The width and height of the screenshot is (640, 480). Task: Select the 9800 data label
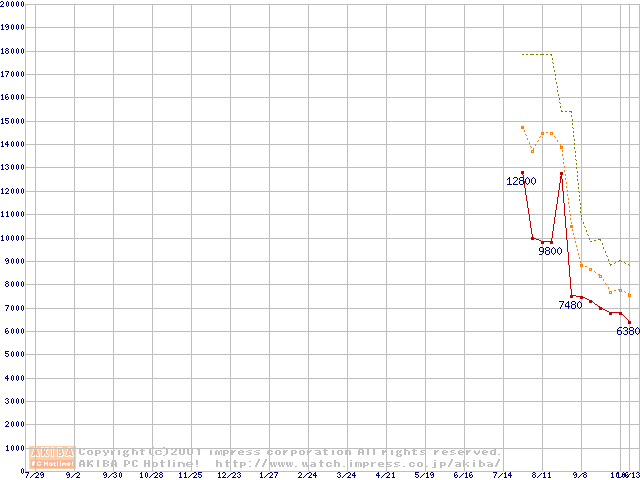(551, 251)
